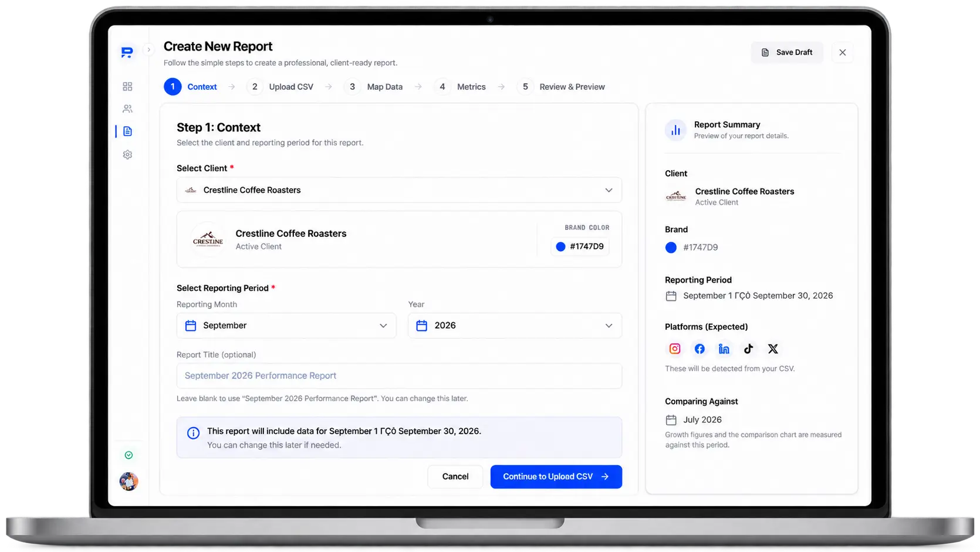Click the app logo in sidebar
The width and height of the screenshot is (980, 552).
pos(127,52)
